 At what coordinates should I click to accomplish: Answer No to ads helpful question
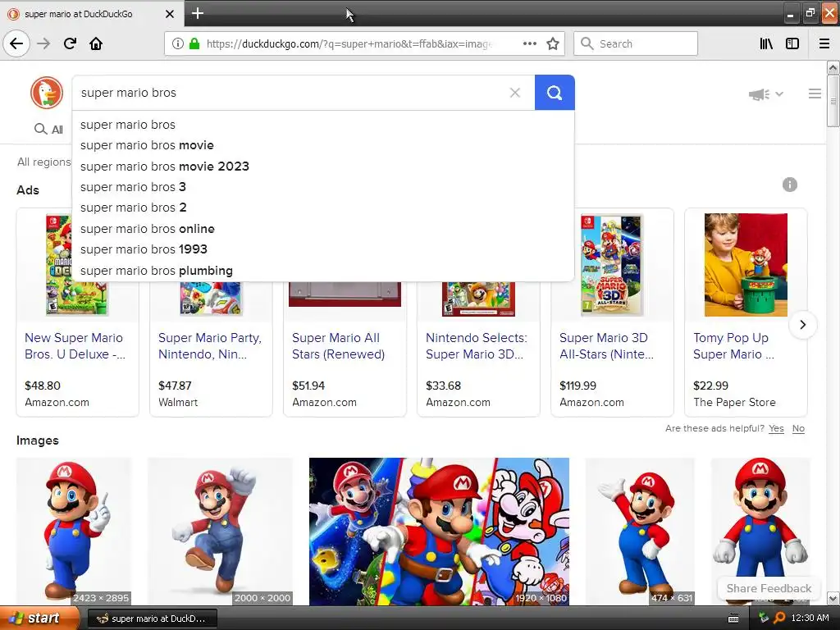click(798, 428)
